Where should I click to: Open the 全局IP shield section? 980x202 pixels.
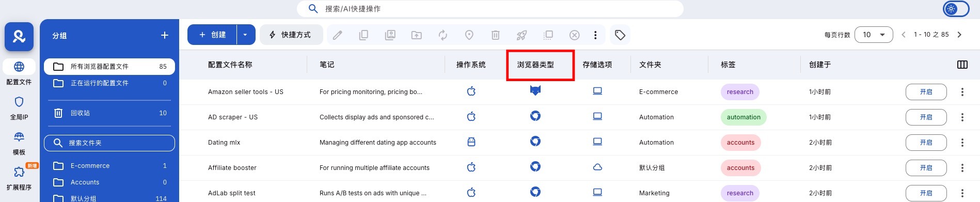pos(19,108)
